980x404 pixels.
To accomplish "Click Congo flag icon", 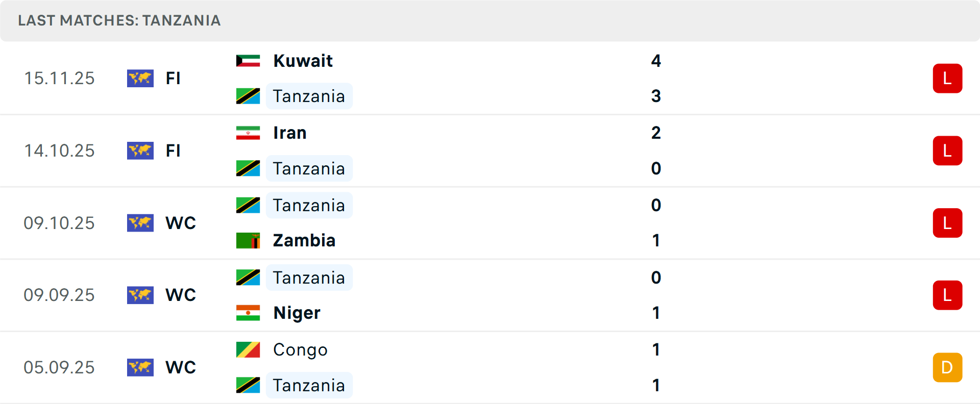I will [x=248, y=349].
